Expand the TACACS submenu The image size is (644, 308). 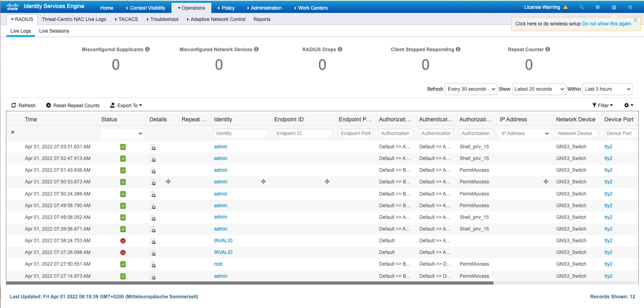(126, 19)
